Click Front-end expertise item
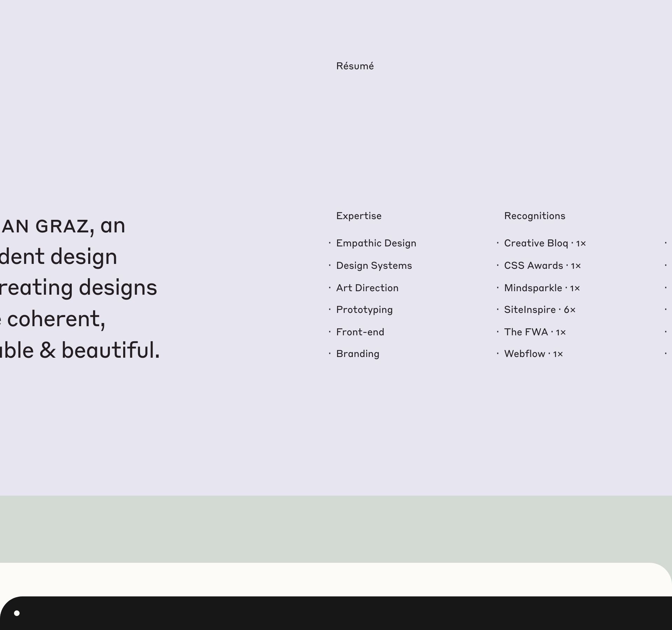672x630 pixels. click(360, 332)
